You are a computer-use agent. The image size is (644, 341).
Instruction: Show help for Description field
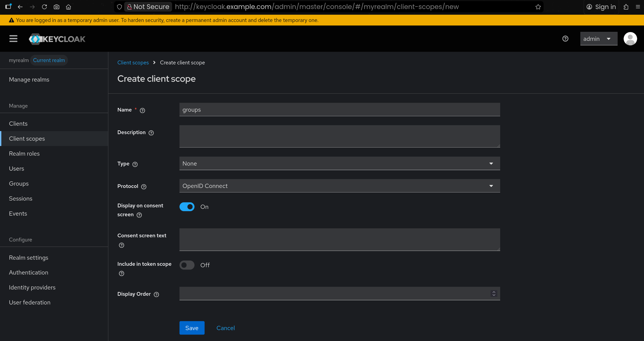[x=151, y=133]
